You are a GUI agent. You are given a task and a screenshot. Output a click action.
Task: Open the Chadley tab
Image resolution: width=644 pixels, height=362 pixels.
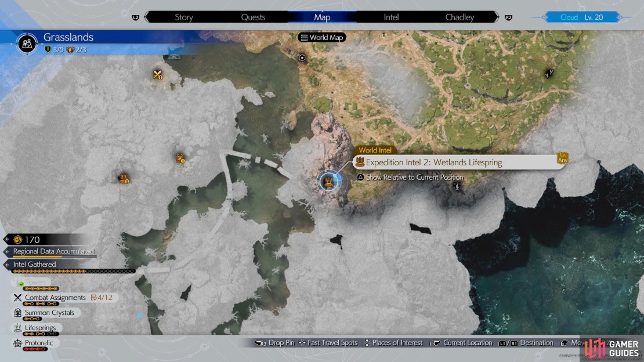(460, 17)
